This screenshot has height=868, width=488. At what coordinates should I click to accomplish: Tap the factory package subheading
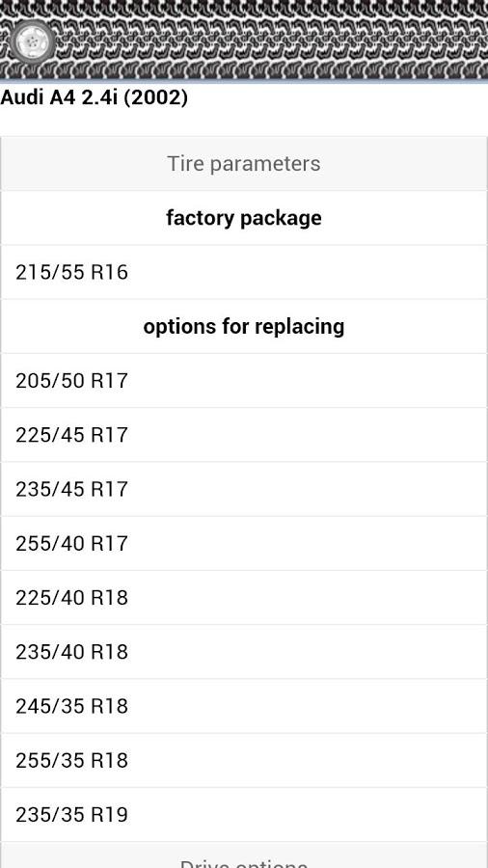pyautogui.click(x=244, y=218)
